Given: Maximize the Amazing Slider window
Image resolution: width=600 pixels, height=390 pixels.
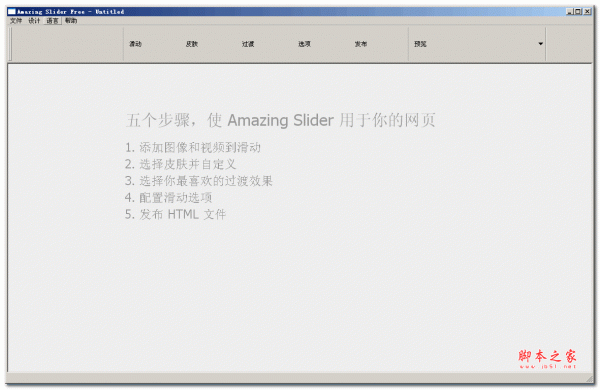Looking at the screenshot, I should 578,12.
